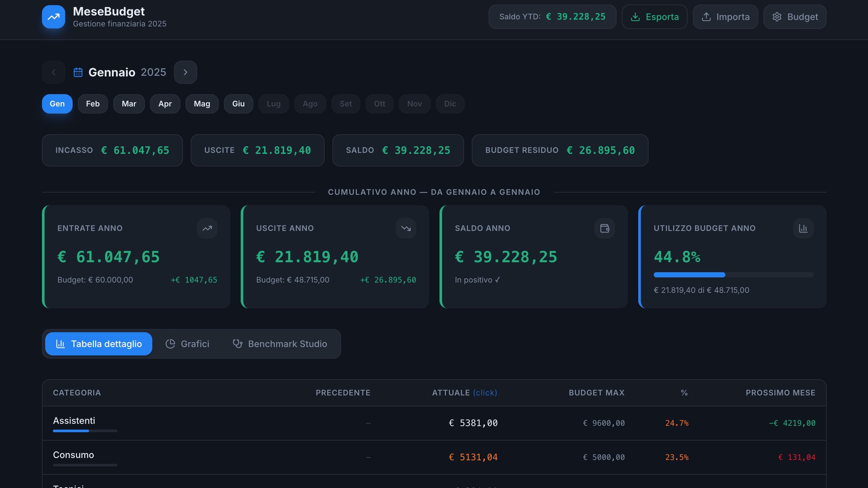Click the upload icon on Importa
868x488 pixels.
tap(706, 17)
